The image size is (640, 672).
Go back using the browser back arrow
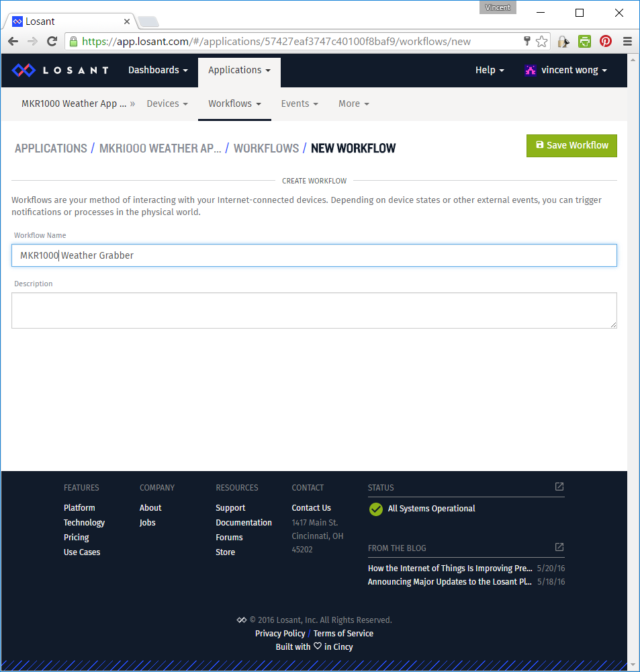tap(13, 41)
